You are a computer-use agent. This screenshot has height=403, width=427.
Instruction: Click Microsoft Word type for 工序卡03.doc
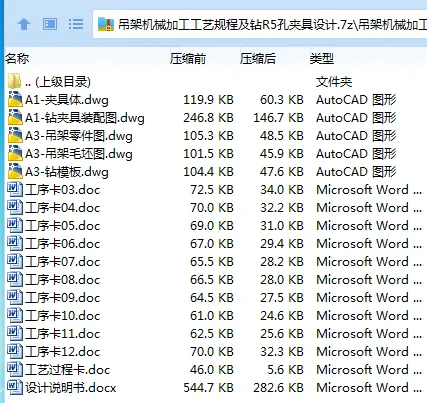click(x=369, y=190)
